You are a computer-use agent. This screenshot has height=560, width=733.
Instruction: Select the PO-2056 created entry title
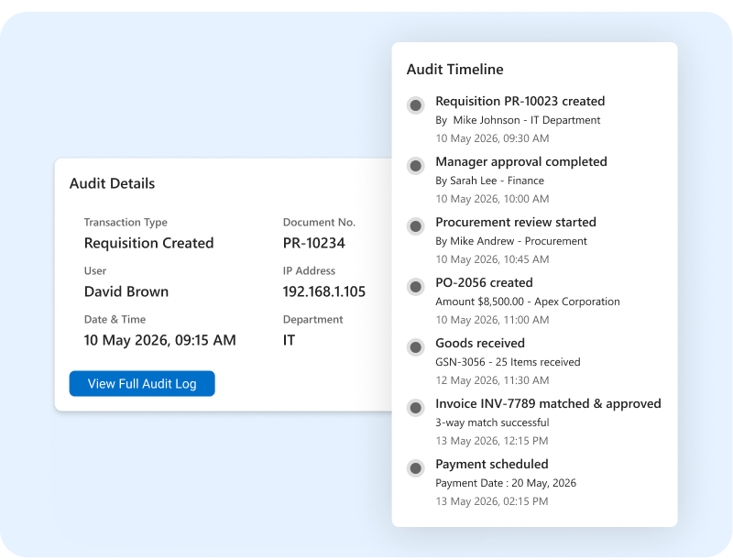point(484,282)
